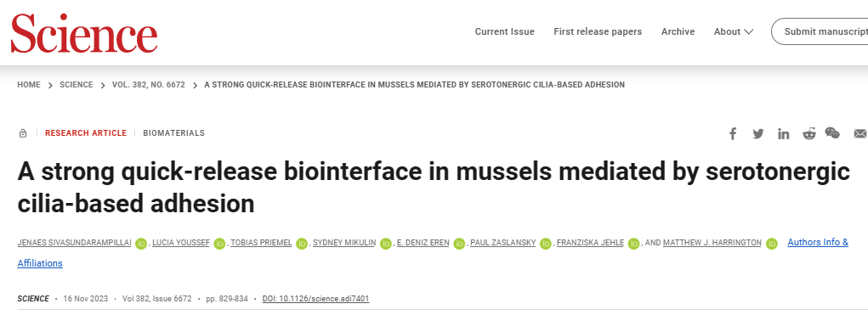Go to HOME breadcrumb
Screen dimensions: 868x315
pyautogui.click(x=29, y=85)
